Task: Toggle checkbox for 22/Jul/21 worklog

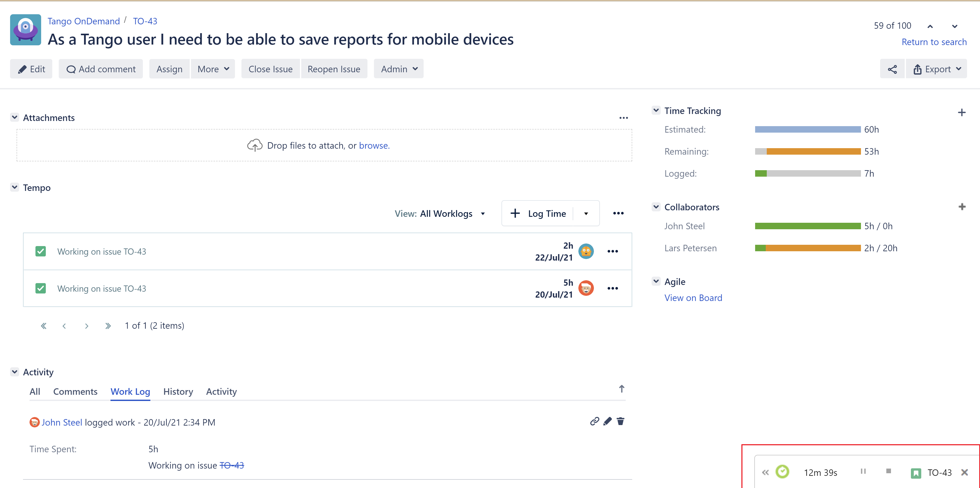Action: [x=41, y=251]
